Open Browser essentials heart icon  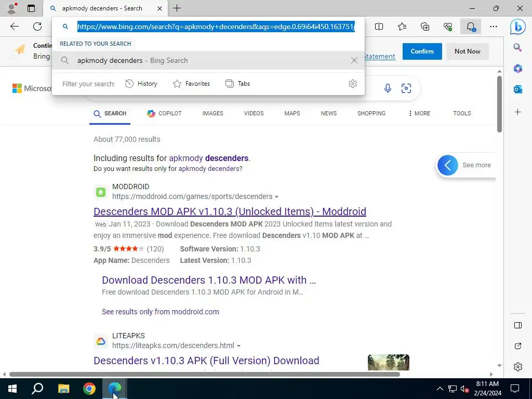[x=448, y=26]
